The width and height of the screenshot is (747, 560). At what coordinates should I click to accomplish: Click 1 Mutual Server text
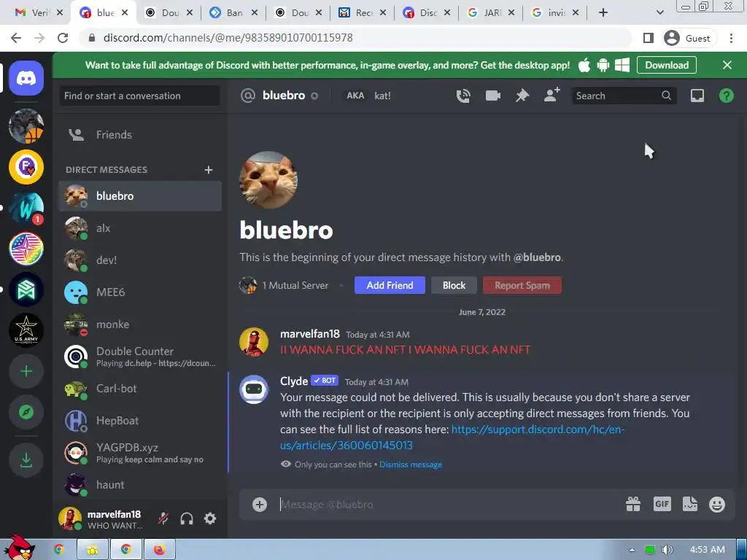295,286
